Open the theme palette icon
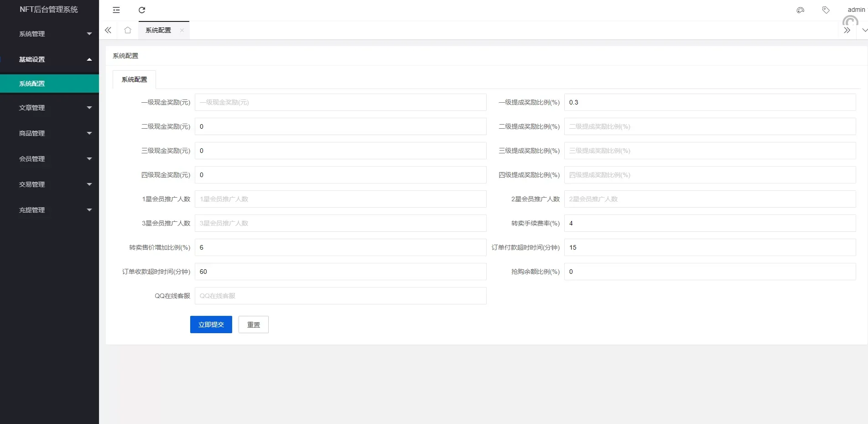Viewport: 868px width, 424px height. coord(800,10)
